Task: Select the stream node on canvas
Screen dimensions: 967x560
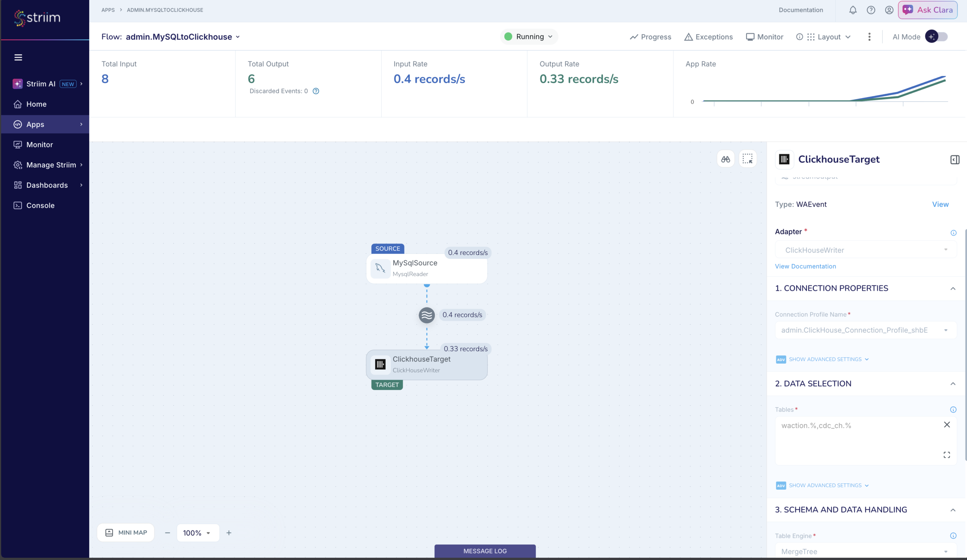Action: tap(426, 315)
